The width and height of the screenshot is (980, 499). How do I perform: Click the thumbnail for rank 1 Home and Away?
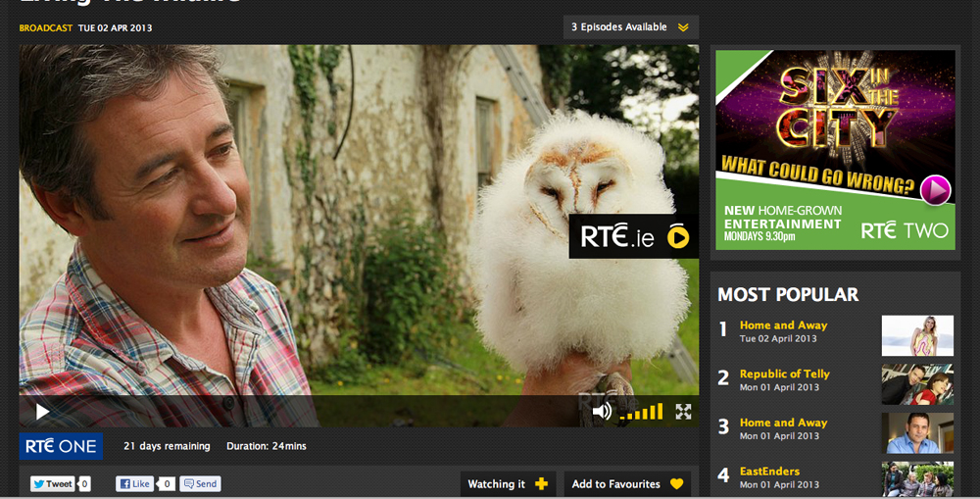917,336
